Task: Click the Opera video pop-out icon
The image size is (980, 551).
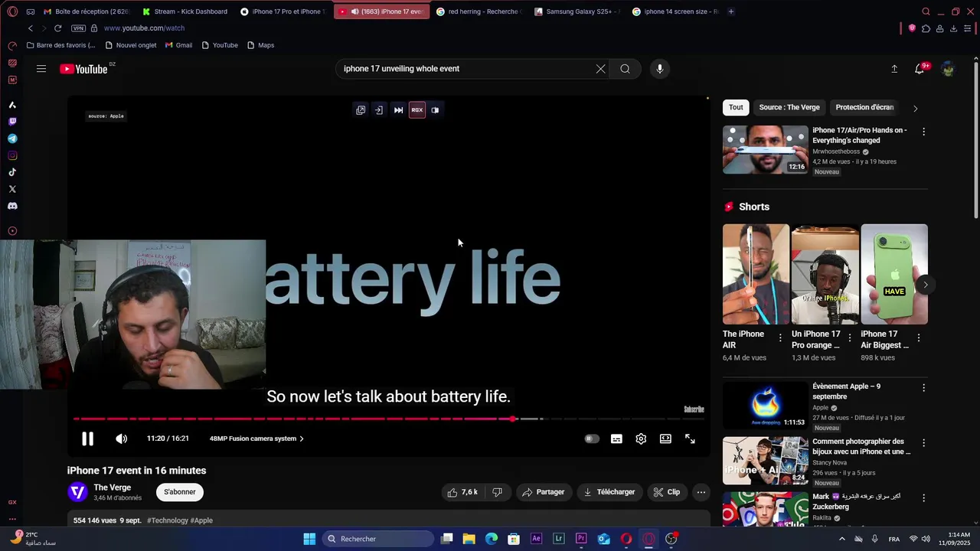Action: 361,110
